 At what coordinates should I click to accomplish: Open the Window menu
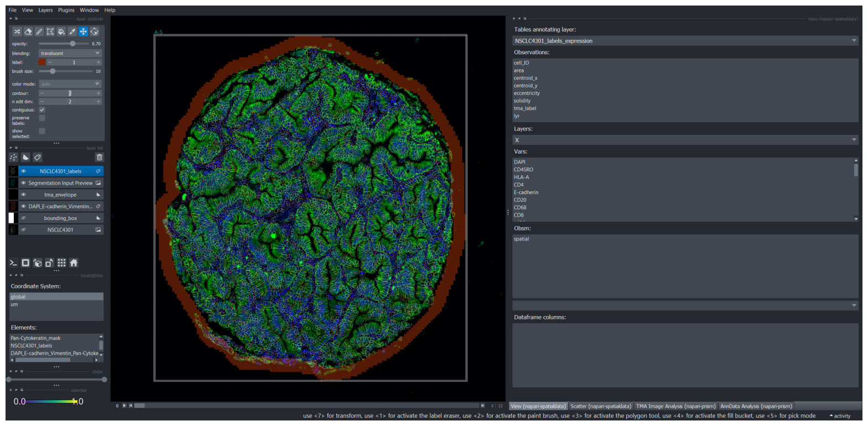(x=89, y=10)
